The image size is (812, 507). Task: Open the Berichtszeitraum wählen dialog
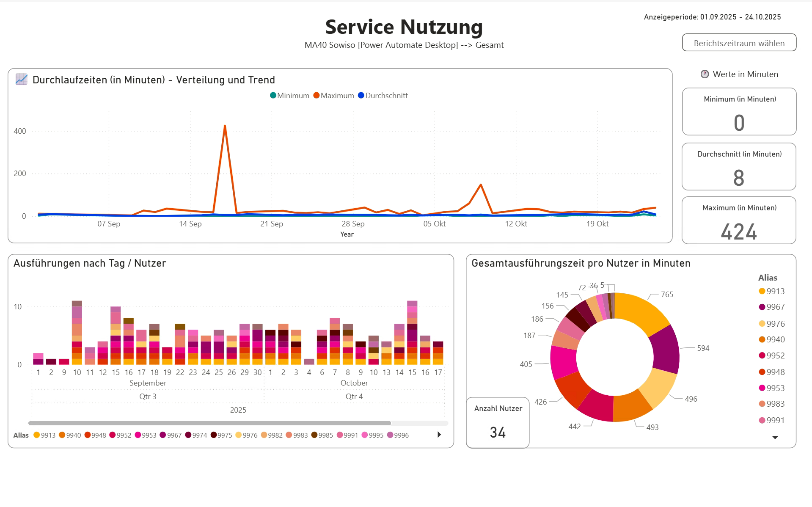(738, 43)
